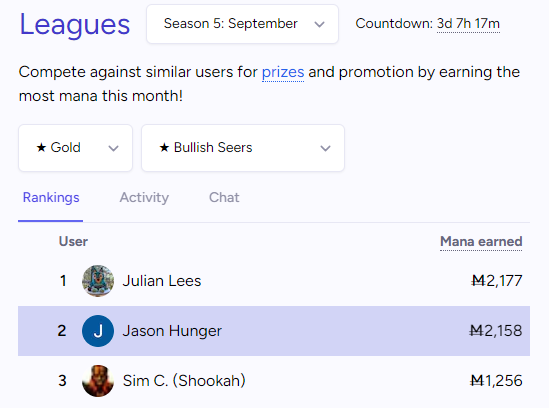Open the Season 5: September dropdown
This screenshot has width=549, height=408.
click(242, 24)
